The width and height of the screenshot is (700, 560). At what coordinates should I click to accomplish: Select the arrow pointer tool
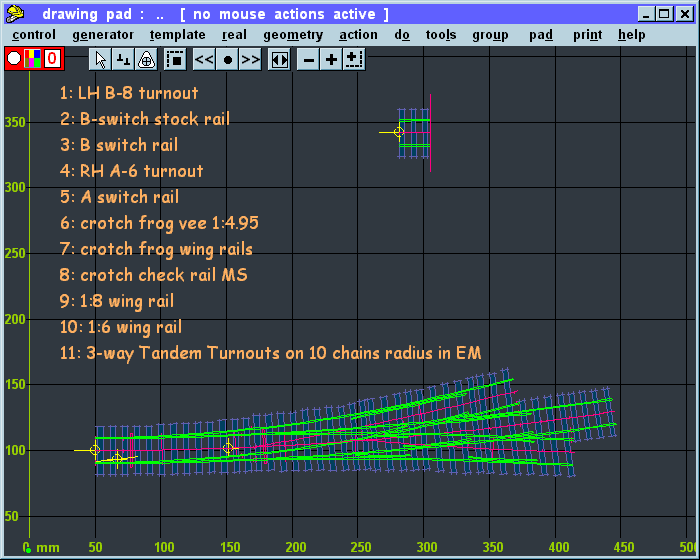click(100, 59)
